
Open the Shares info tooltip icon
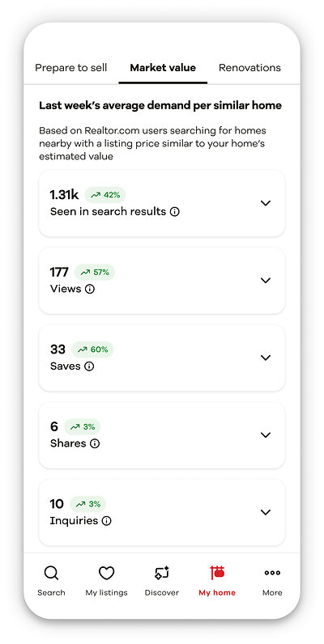pos(95,443)
